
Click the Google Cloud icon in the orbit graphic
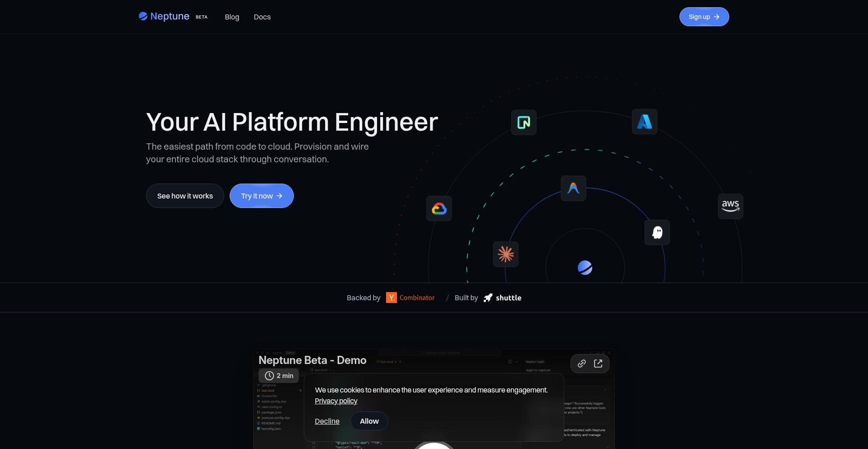click(439, 208)
